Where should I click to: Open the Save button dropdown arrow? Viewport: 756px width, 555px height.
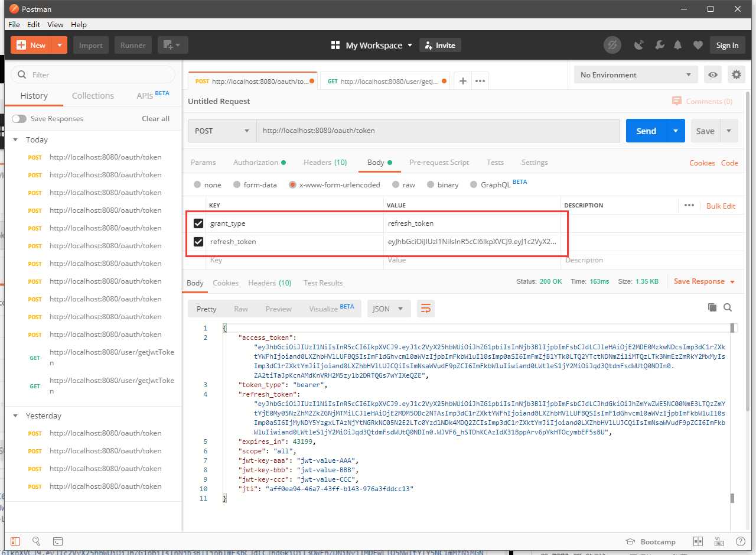pos(729,131)
